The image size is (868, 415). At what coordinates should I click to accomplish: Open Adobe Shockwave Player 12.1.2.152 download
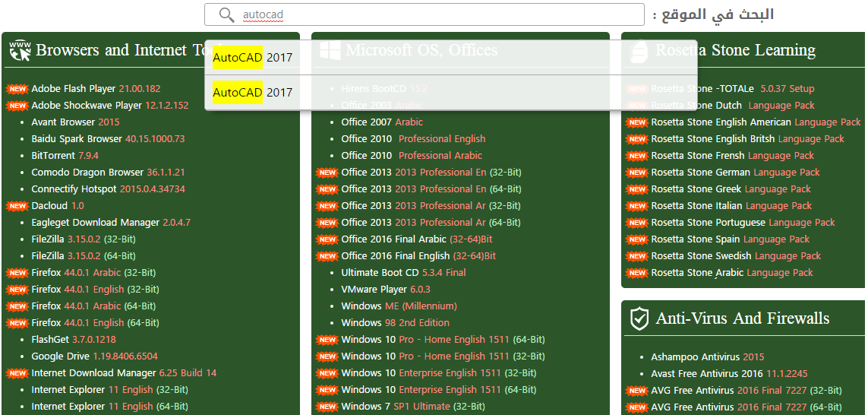pyautogui.click(x=109, y=106)
